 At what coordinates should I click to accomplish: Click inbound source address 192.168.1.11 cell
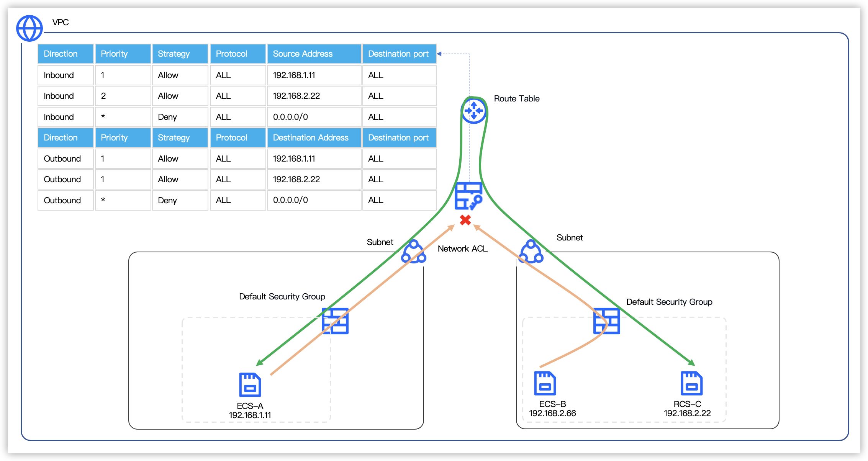[x=314, y=75]
